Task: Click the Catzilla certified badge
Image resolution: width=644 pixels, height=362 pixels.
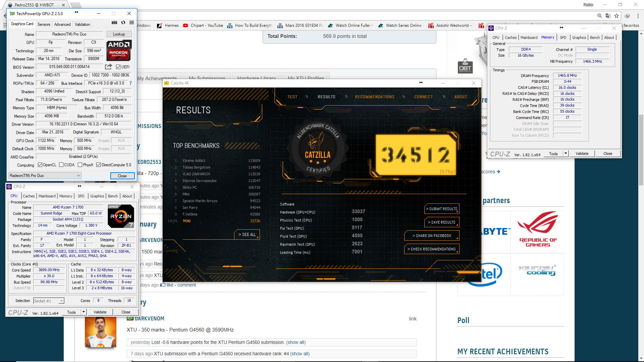Action: coord(317,147)
